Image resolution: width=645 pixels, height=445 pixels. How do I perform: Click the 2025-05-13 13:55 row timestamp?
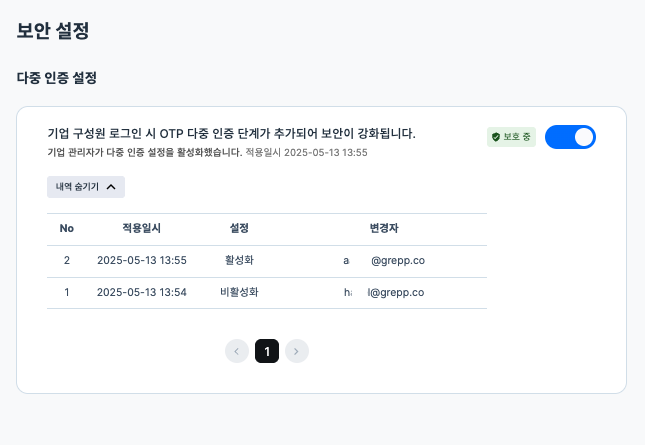142,260
